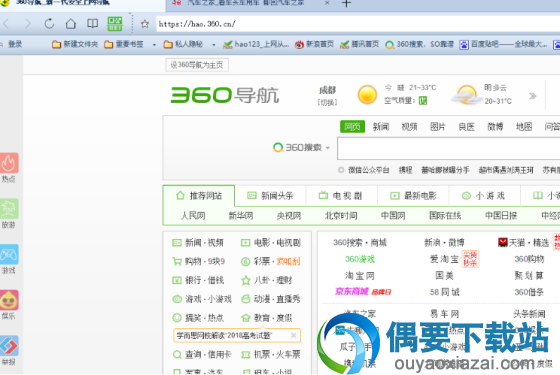The image size is (560, 375).
Task: Click the address bar URL field
Action: click(x=358, y=24)
